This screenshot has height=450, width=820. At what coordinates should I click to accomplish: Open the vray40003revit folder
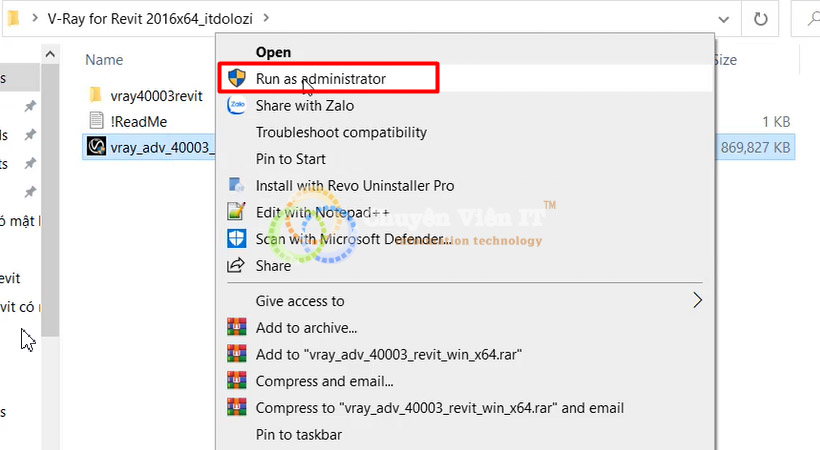coord(158,95)
